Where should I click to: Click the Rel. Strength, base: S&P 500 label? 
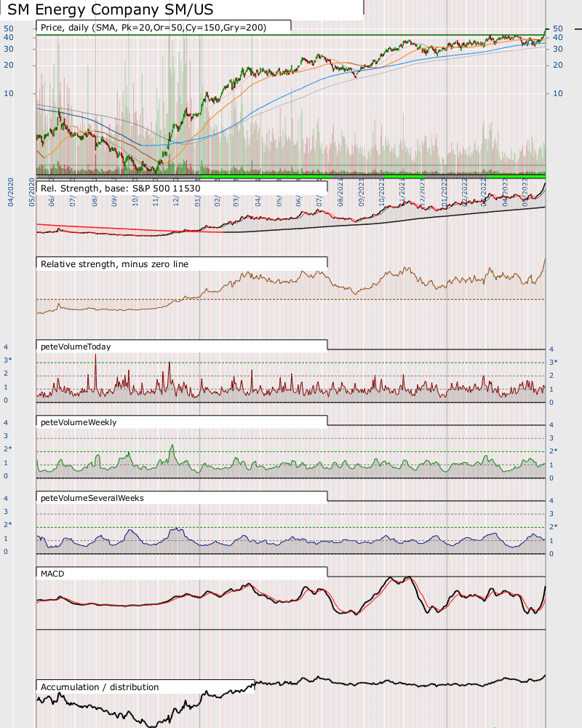[120, 189]
